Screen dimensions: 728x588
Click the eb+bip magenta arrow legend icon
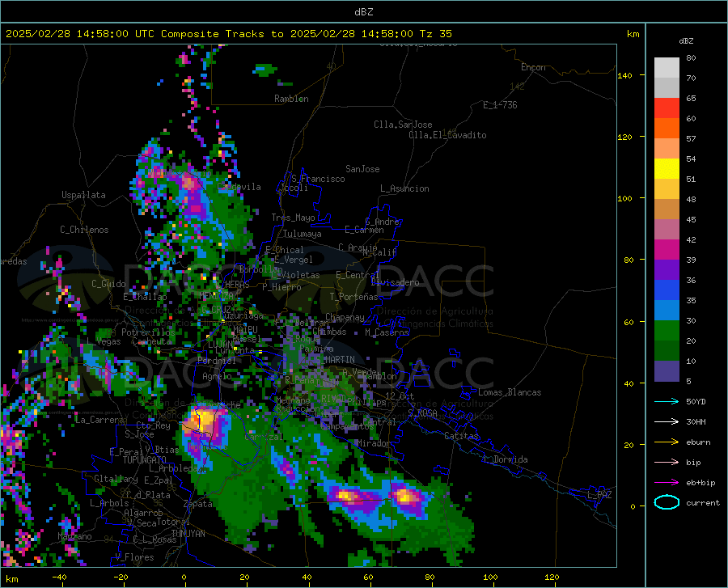667,483
